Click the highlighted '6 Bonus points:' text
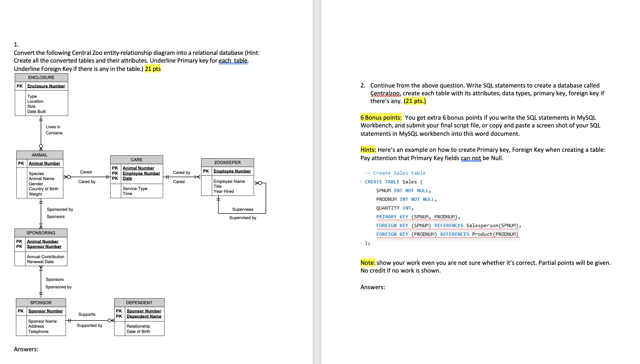640x364 pixels. pos(381,118)
